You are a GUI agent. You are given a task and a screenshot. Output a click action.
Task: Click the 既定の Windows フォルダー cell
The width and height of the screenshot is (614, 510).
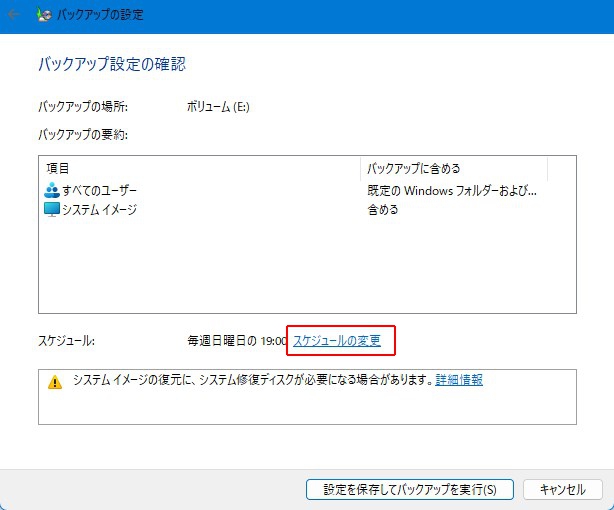452,190
